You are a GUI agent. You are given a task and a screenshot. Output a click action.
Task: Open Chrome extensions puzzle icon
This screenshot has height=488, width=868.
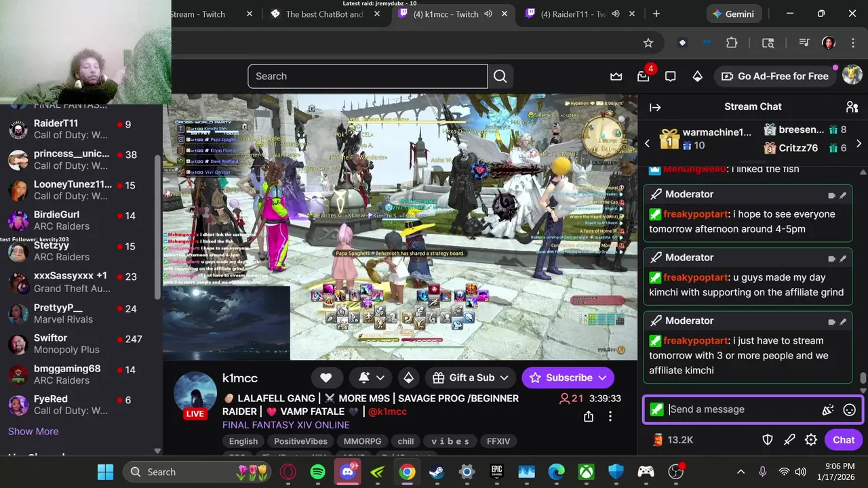(731, 43)
